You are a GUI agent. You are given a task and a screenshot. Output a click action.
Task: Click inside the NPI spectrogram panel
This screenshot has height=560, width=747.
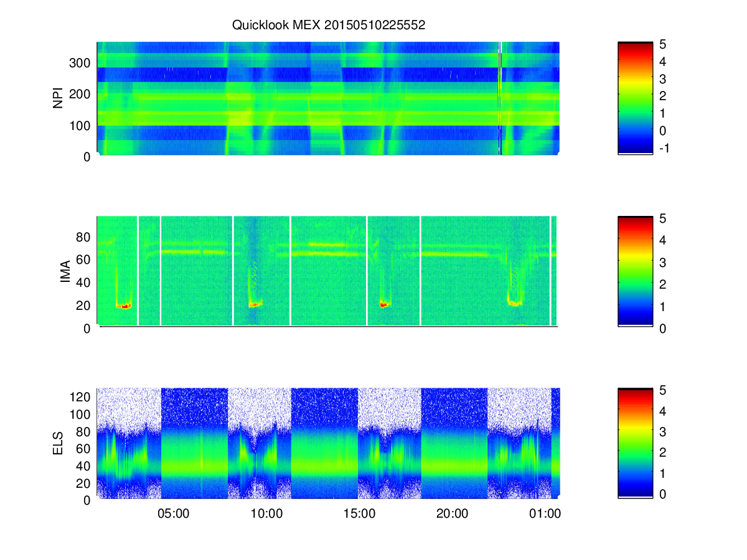pyautogui.click(x=328, y=98)
